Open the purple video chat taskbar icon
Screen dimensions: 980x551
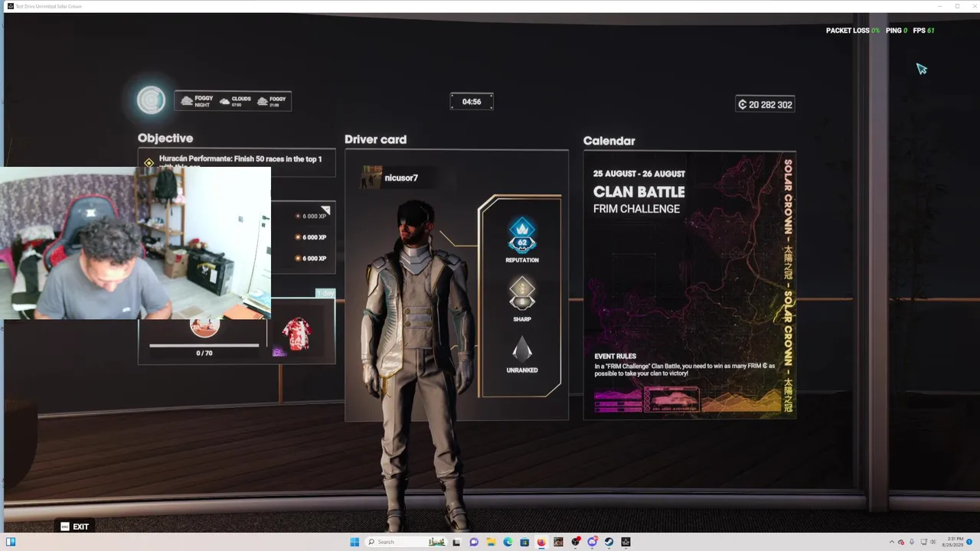474,542
